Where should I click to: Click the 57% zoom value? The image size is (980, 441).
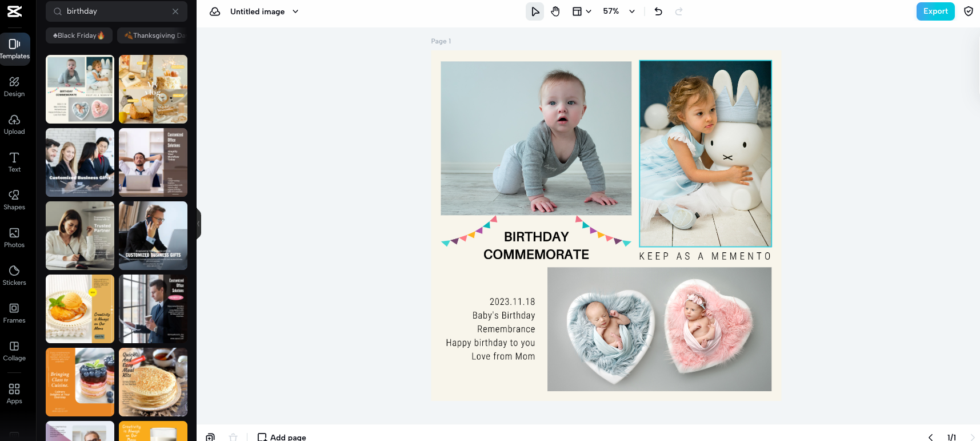click(x=611, y=11)
